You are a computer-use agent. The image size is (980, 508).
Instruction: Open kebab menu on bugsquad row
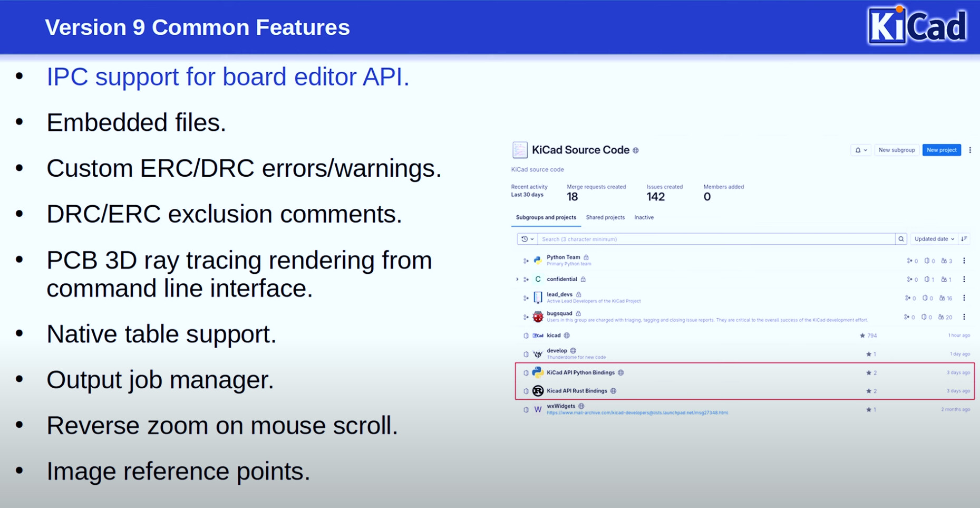964,317
